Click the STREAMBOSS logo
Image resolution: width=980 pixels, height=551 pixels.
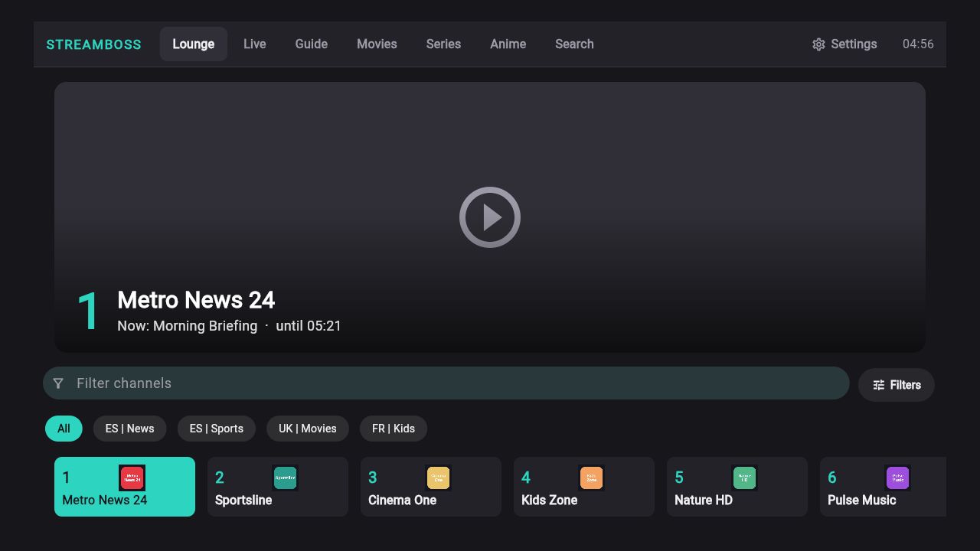coord(93,44)
